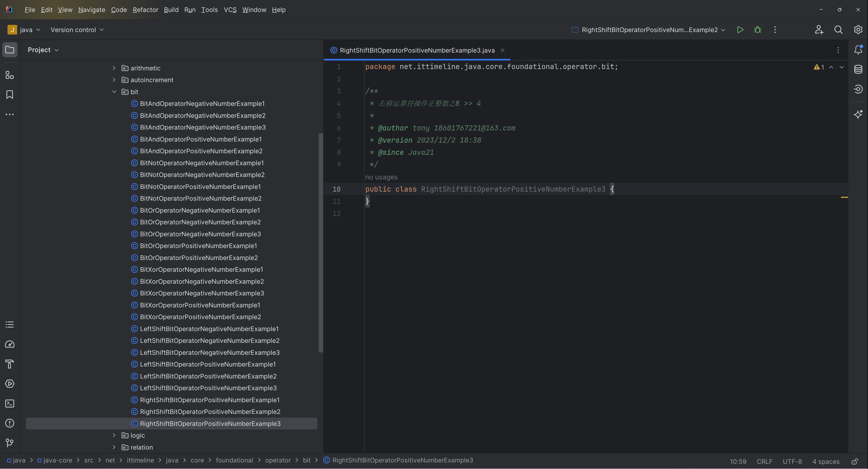Image resolution: width=868 pixels, height=469 pixels.
Task: Expand the autoincrement package
Action: click(x=114, y=80)
